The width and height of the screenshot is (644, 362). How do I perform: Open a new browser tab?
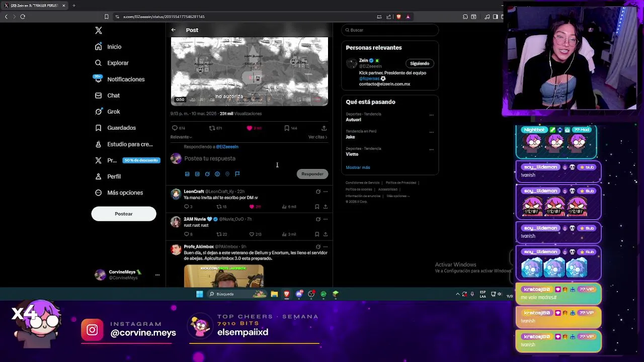point(73,6)
